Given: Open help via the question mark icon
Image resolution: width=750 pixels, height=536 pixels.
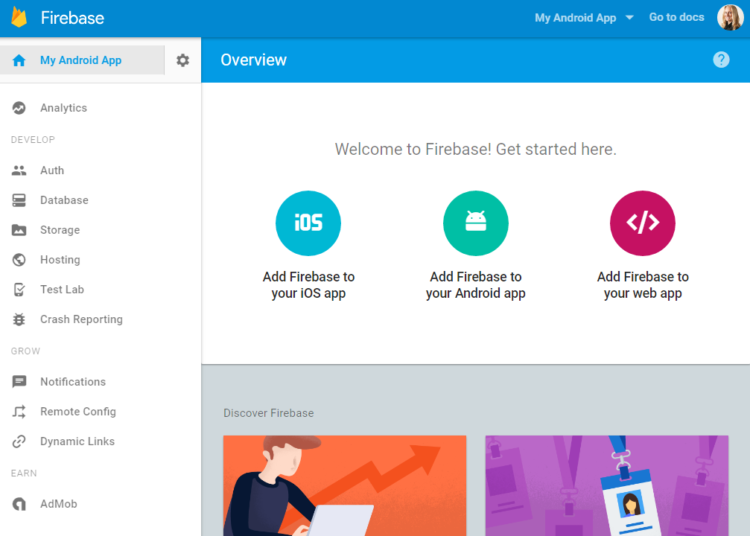Looking at the screenshot, I should (721, 60).
